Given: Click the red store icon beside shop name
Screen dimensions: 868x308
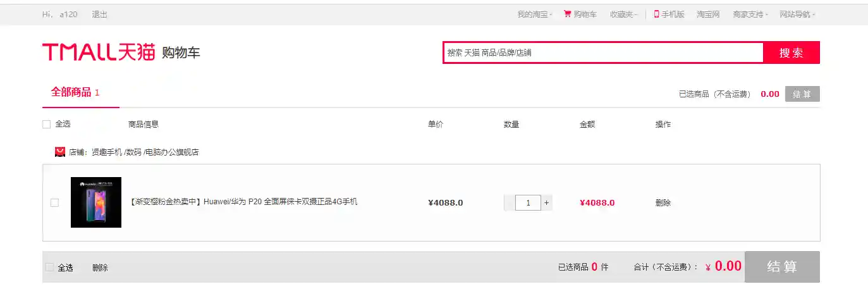Looking at the screenshot, I should click(60, 152).
